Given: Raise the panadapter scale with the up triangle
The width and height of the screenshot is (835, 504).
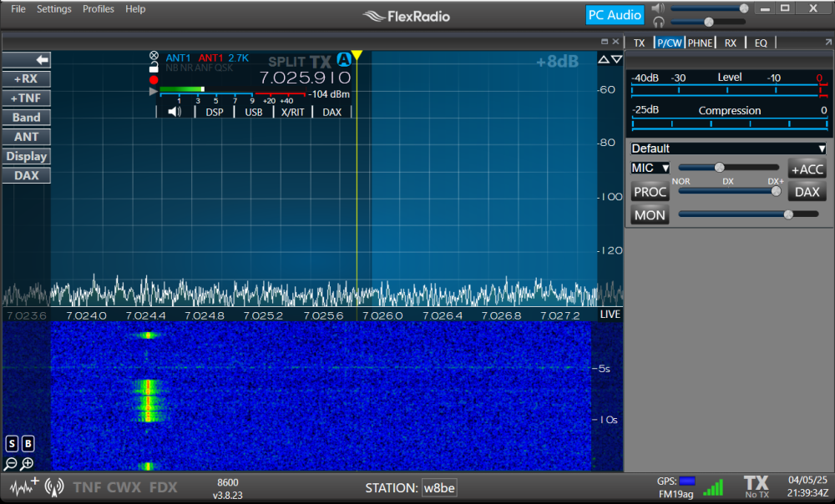Looking at the screenshot, I should coord(604,59).
